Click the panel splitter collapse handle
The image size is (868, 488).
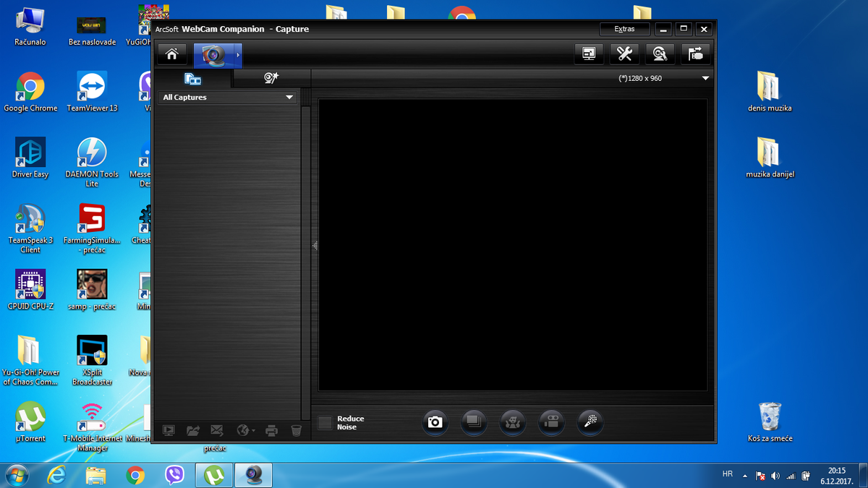point(315,246)
